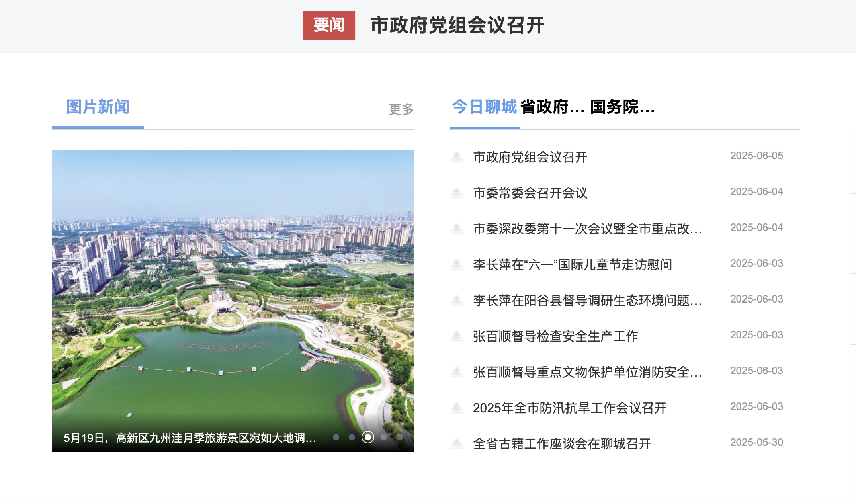Click date 2025-06-05 of 市政府党组会议
This screenshot has height=504, width=856.
[x=756, y=156]
